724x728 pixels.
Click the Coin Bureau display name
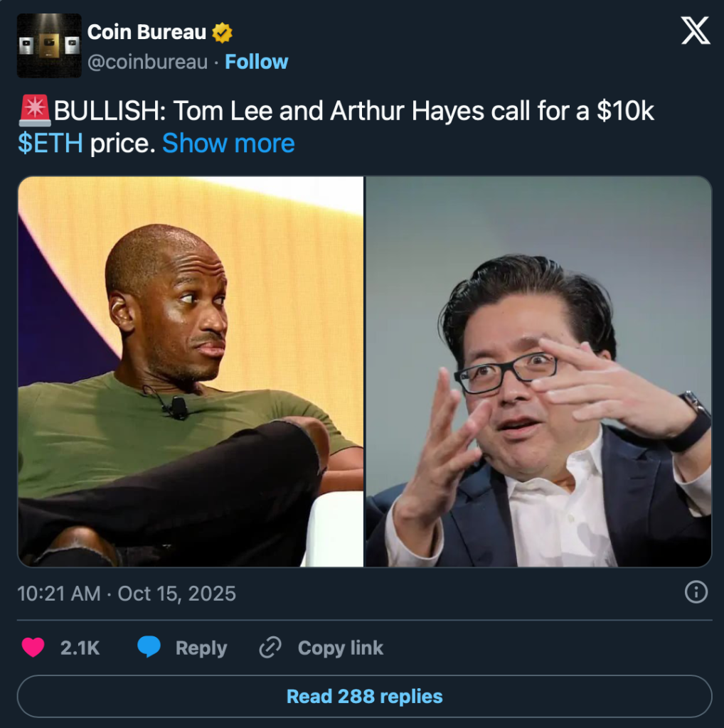147,32
